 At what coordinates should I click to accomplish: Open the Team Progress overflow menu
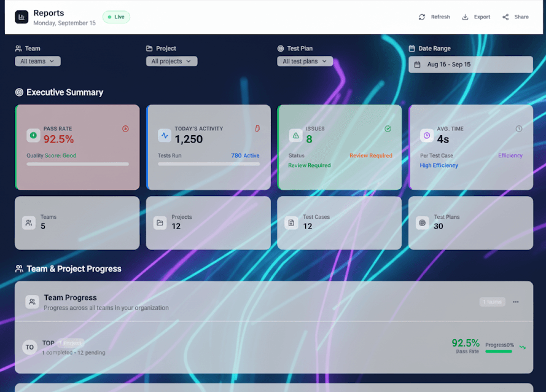point(515,302)
